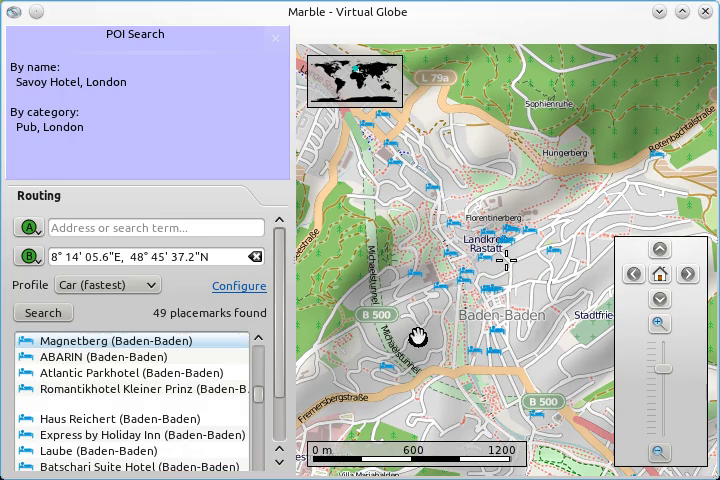Screen dimensions: 720x480
Task: Select Magnetberg (Baden-Baden) in results list
Action: [x=116, y=341]
